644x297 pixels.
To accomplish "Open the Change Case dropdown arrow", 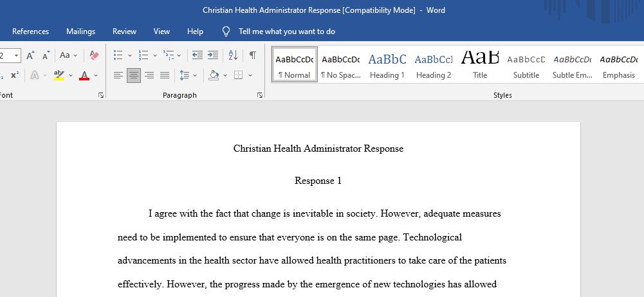I will coord(75,55).
